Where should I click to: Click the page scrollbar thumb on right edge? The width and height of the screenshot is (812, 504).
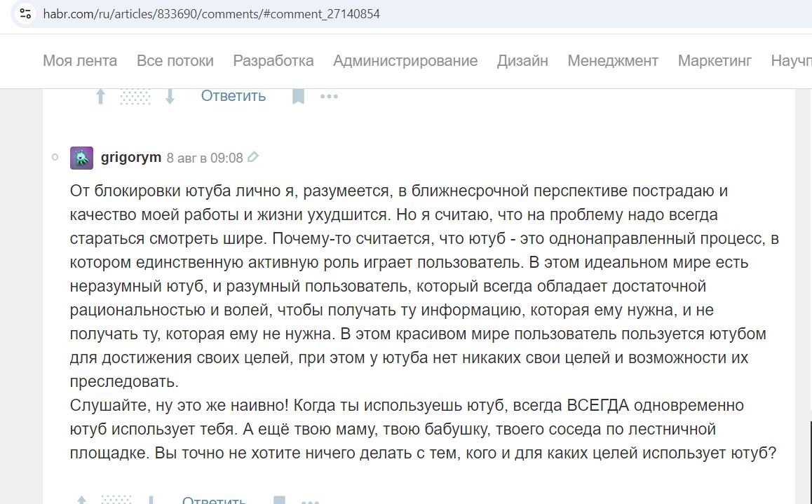[811, 463]
